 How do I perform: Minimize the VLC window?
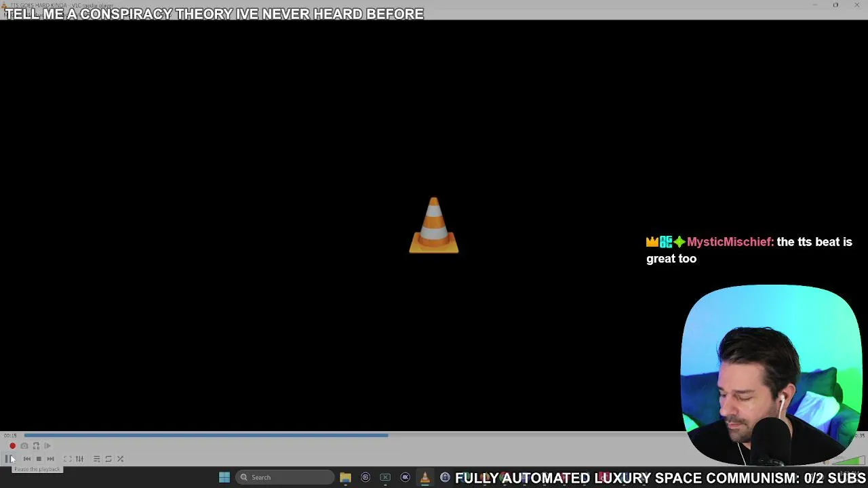815,5
